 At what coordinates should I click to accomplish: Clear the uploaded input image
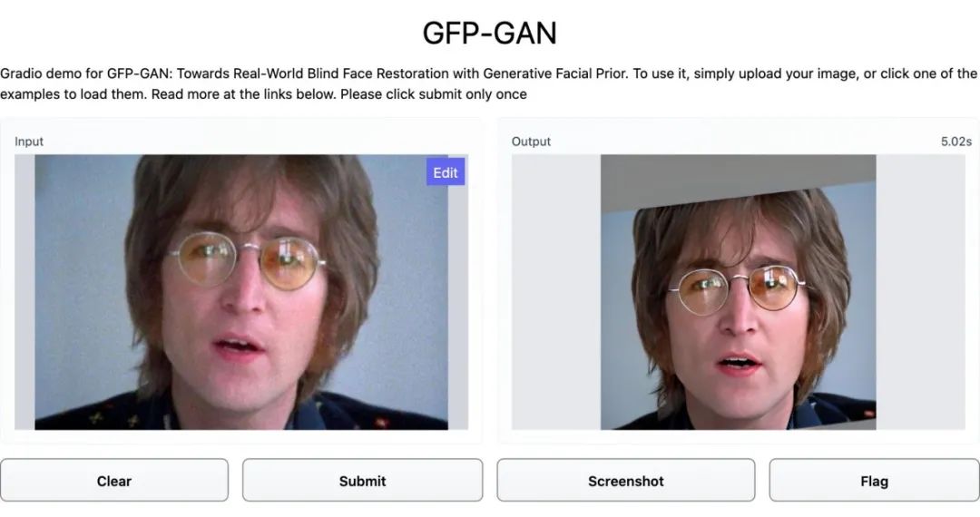tap(113, 481)
